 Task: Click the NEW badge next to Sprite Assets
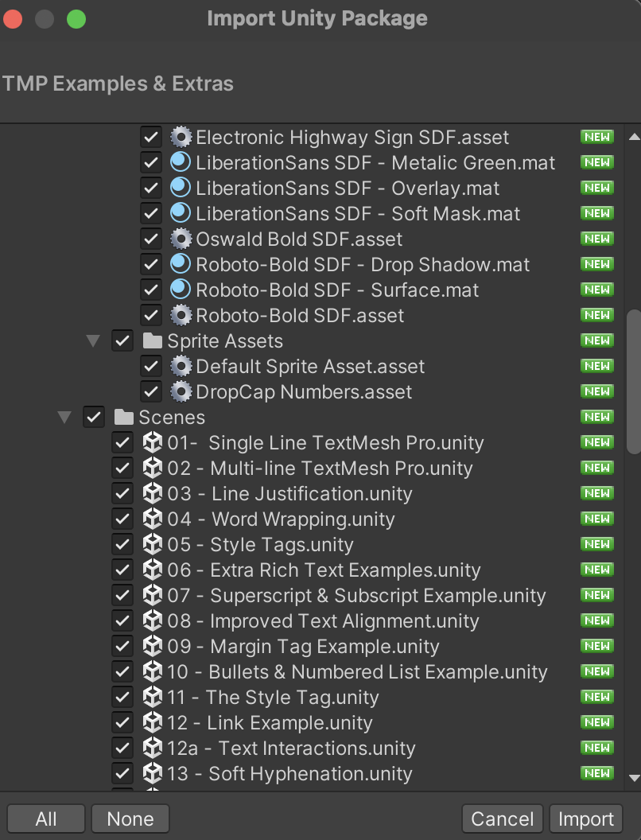click(597, 340)
